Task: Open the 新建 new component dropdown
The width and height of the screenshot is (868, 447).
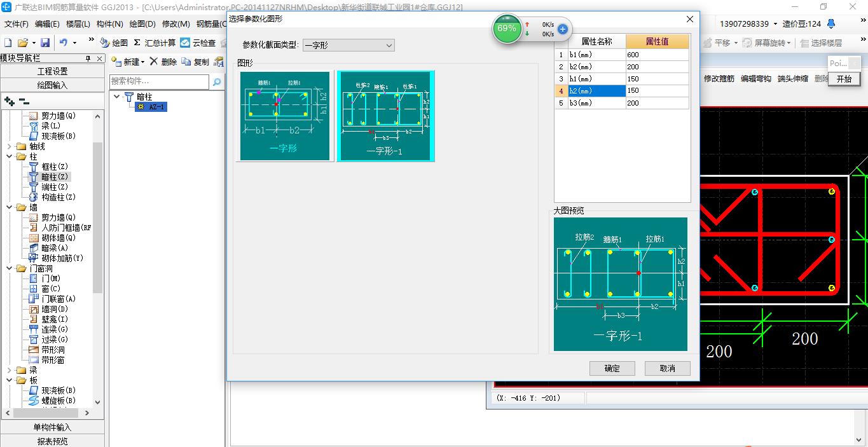Action: point(128,62)
